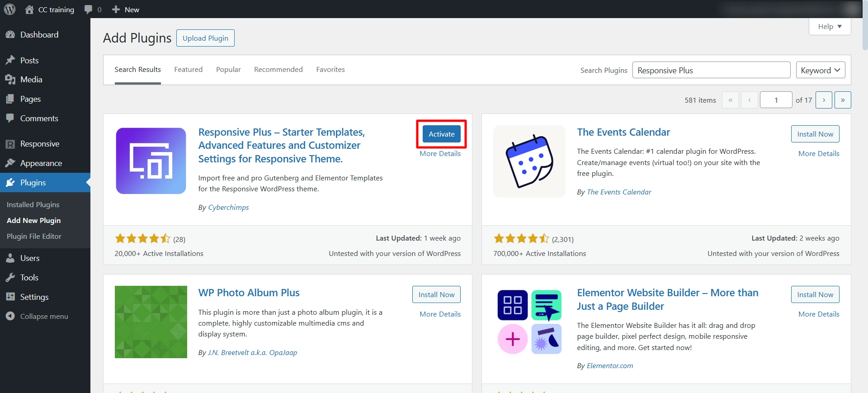Open WP Photo Album Plus title link

249,293
